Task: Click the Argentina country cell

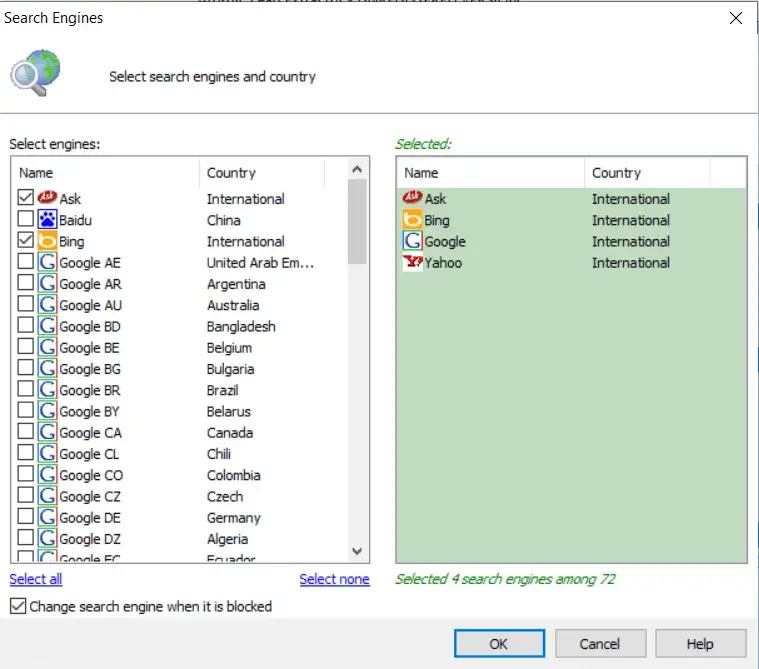Action: pyautogui.click(x=236, y=284)
